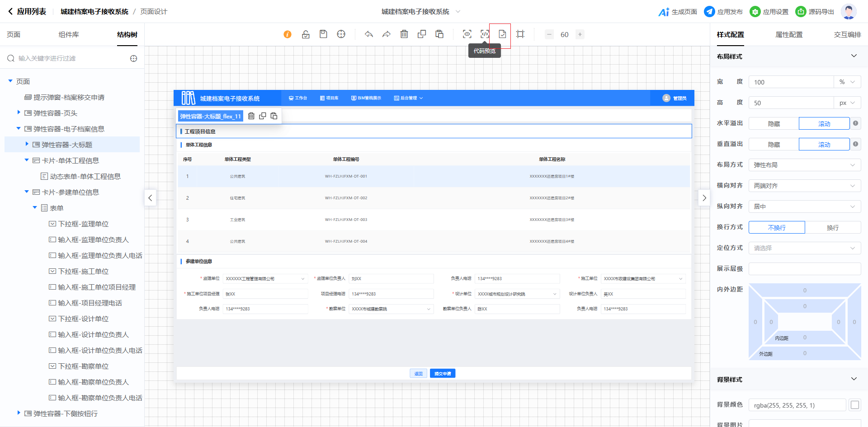
Task: Set 垂直溢出 to 滚动
Action: coord(824,145)
